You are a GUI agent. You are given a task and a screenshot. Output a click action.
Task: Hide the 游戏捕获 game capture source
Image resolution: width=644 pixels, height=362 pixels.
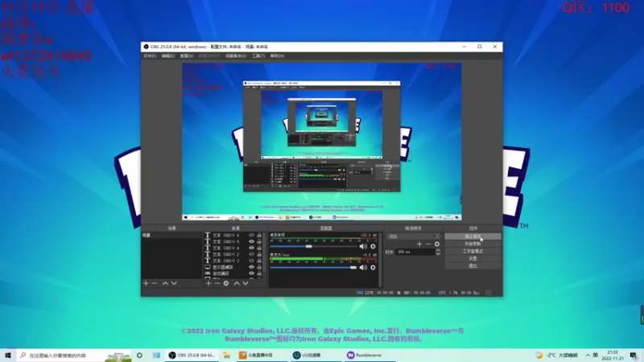click(251, 274)
